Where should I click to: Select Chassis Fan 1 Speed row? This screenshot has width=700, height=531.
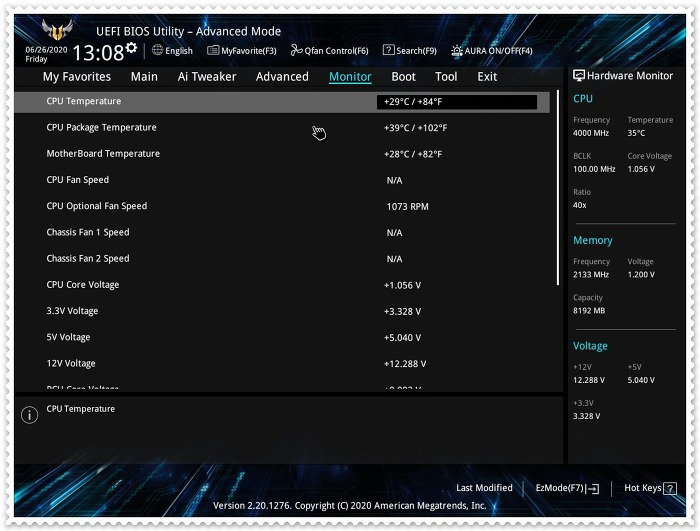282,233
